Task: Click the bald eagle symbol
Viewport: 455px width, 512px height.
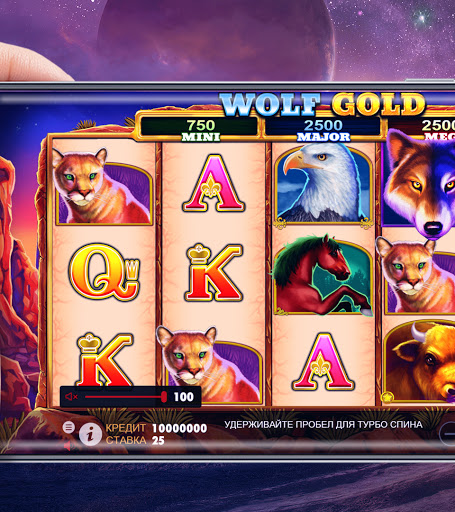Action: pos(324,184)
